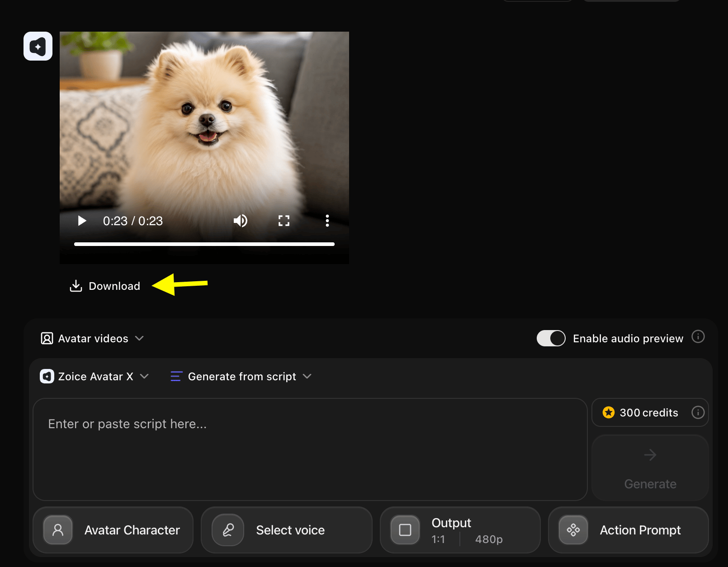Click the Output aspect ratio square icon

[x=405, y=530]
